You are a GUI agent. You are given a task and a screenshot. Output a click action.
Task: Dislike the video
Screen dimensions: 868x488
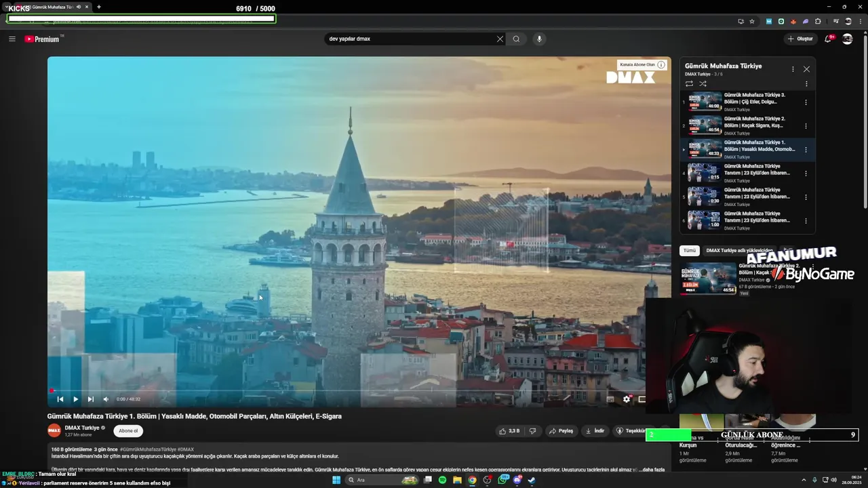coord(532,430)
